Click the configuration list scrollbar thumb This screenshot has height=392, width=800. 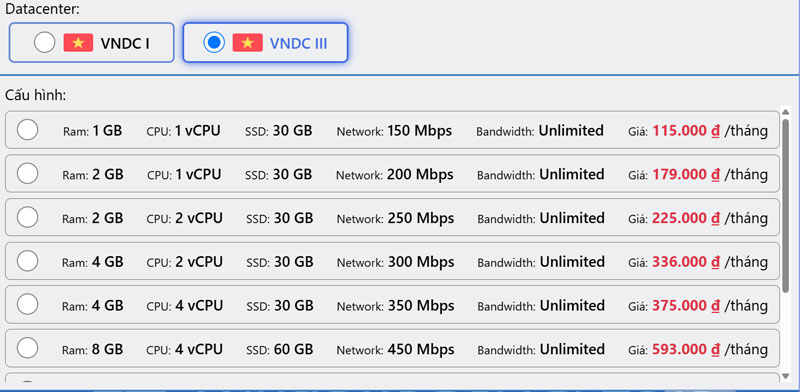[x=786, y=205]
